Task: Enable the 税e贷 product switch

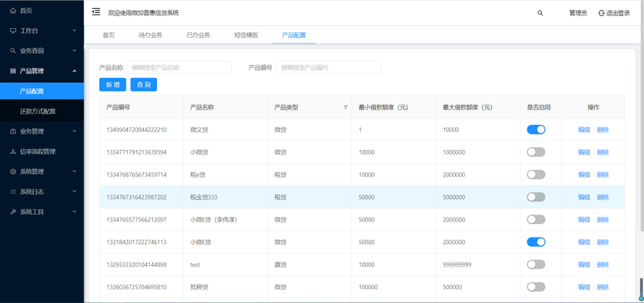Action: pyautogui.click(x=536, y=175)
